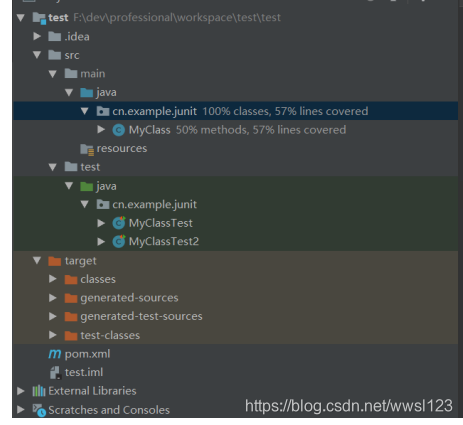The width and height of the screenshot is (463, 425).
Task: Select the test-classes label
Action: pos(110,335)
